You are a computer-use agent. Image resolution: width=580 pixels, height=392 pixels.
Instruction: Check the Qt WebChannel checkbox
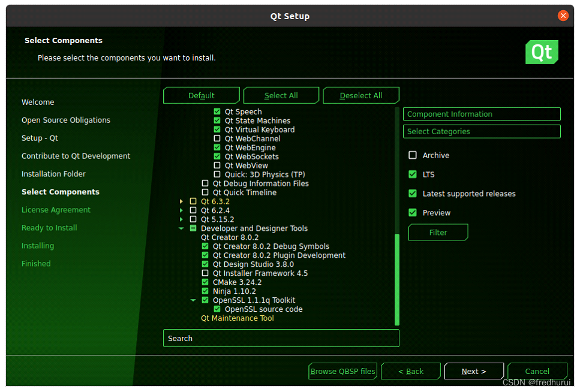(x=217, y=138)
